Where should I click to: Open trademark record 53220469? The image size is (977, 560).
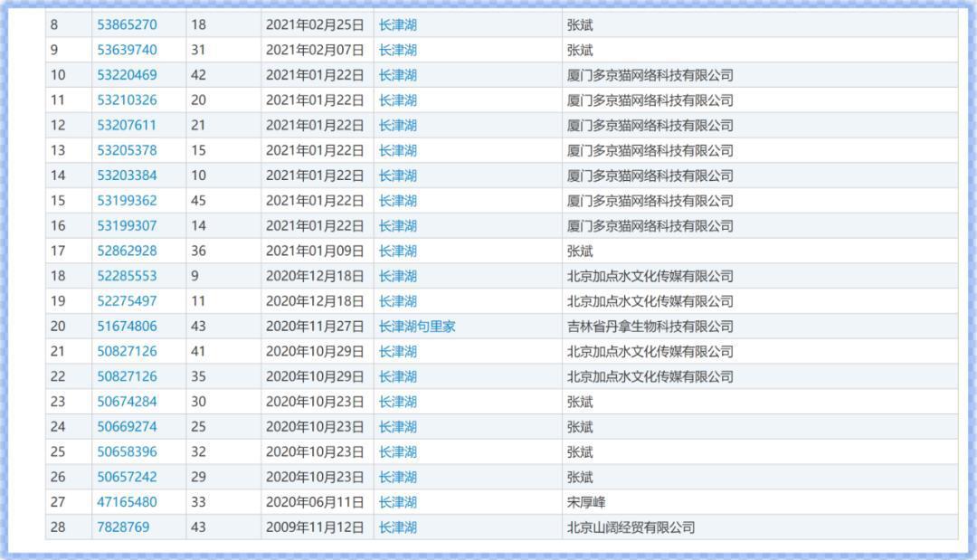pyautogui.click(x=127, y=75)
